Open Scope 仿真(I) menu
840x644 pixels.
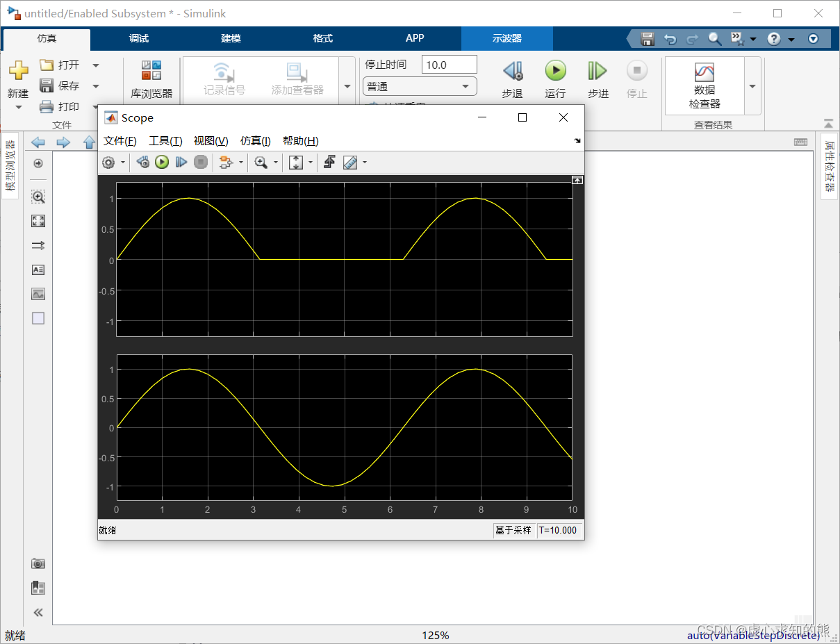click(x=256, y=141)
